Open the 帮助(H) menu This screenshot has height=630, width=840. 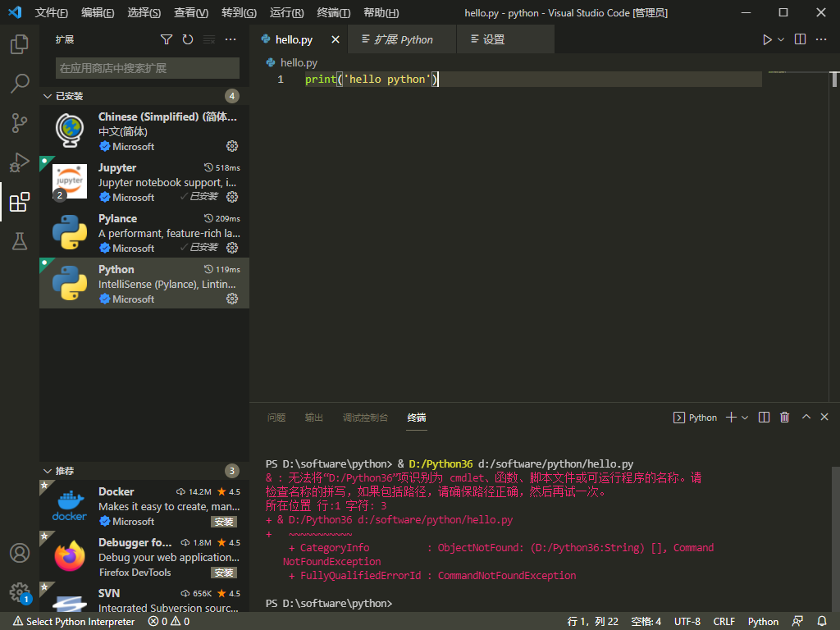click(381, 13)
